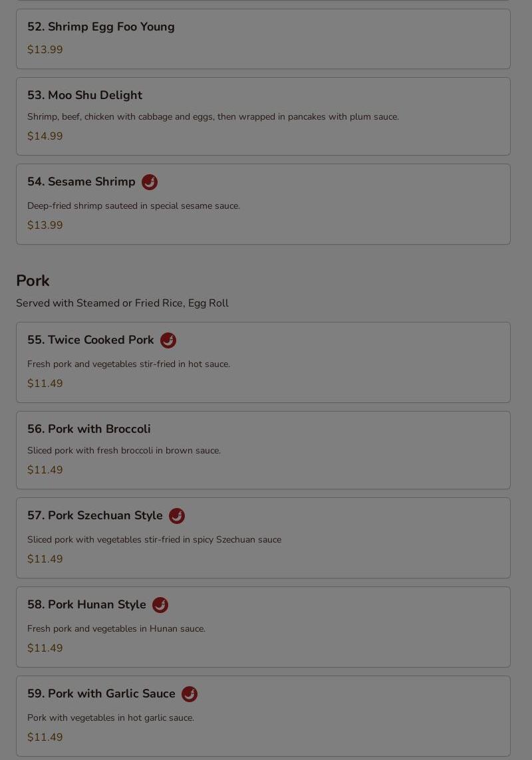Click the spicy icon beside Sesame Shrimp
This screenshot has width=532, height=760.
[150, 182]
